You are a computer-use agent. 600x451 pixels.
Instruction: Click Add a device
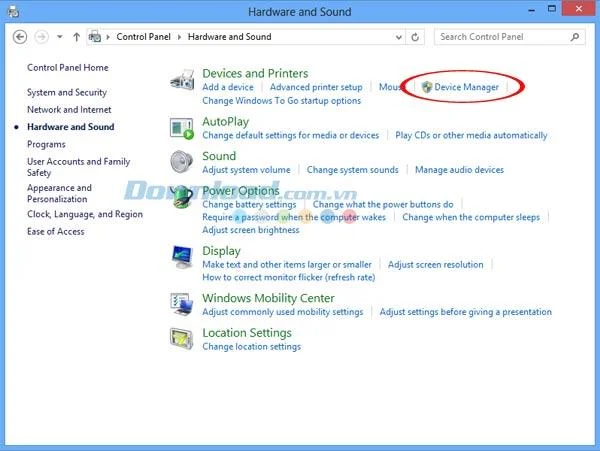[x=228, y=87]
